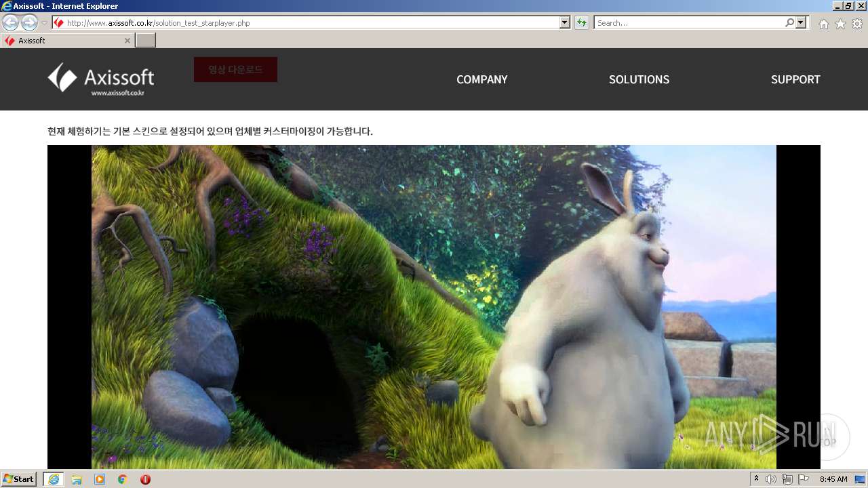Click the 8:45 AM clock
Viewport: 868px width, 488px height.
(x=833, y=479)
